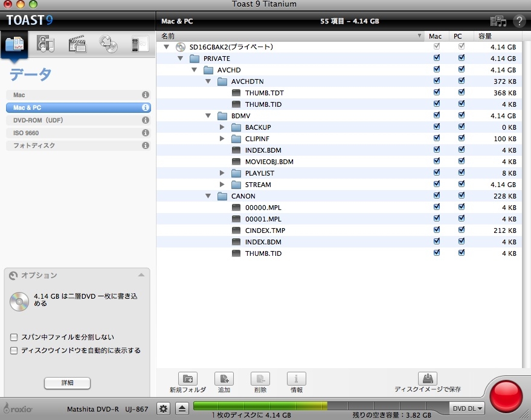Click the 削除 delete icon

260,378
